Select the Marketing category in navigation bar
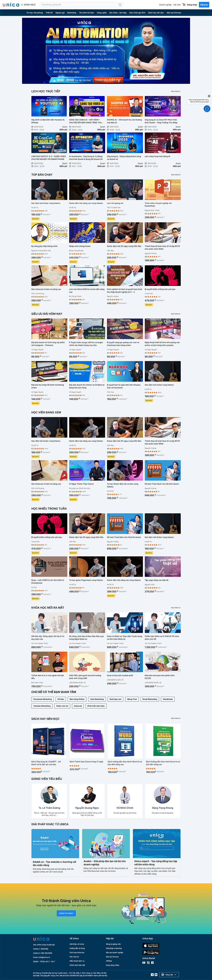Image resolution: width=212 pixels, height=980 pixels. coord(72,13)
